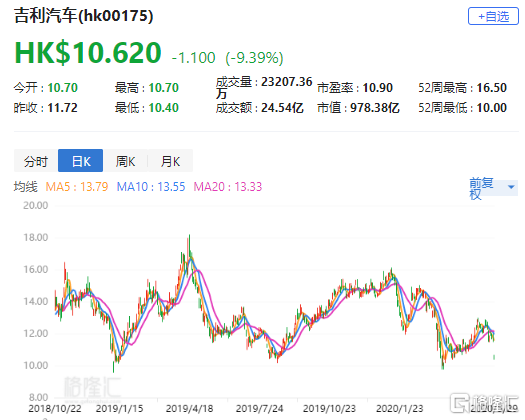Screen dimensions: 525x420
Task: Click the percent change (-9.39%)
Action: pyautogui.click(x=254, y=58)
